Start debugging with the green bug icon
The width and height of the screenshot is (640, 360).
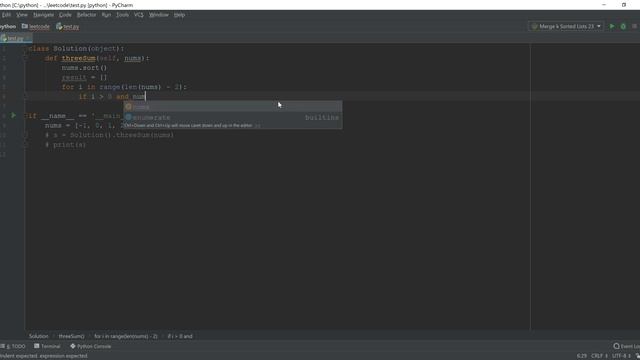tap(623, 26)
